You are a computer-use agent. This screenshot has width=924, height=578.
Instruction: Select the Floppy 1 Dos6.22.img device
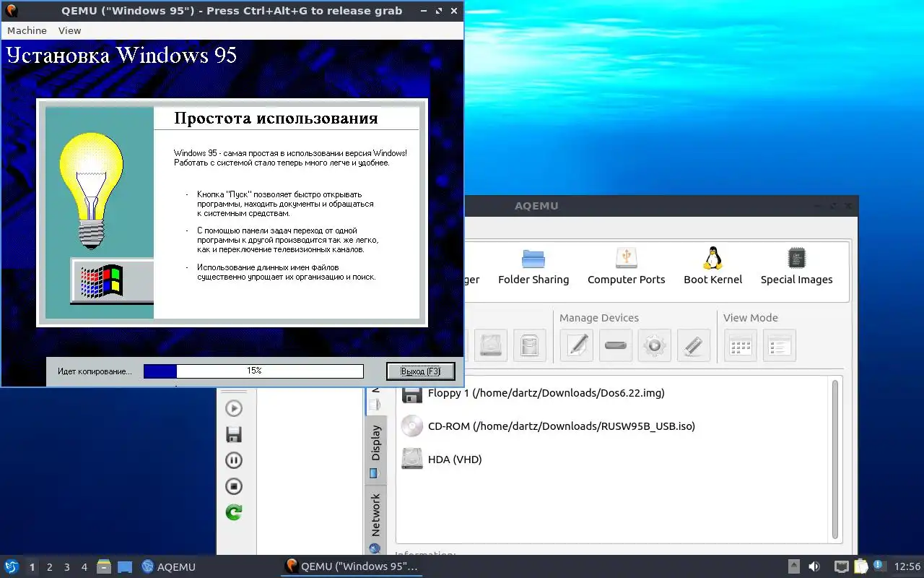click(x=546, y=393)
